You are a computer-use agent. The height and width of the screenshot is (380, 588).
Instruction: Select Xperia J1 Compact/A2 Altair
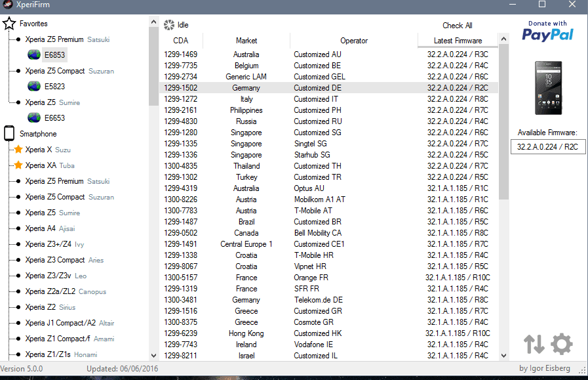(69, 323)
